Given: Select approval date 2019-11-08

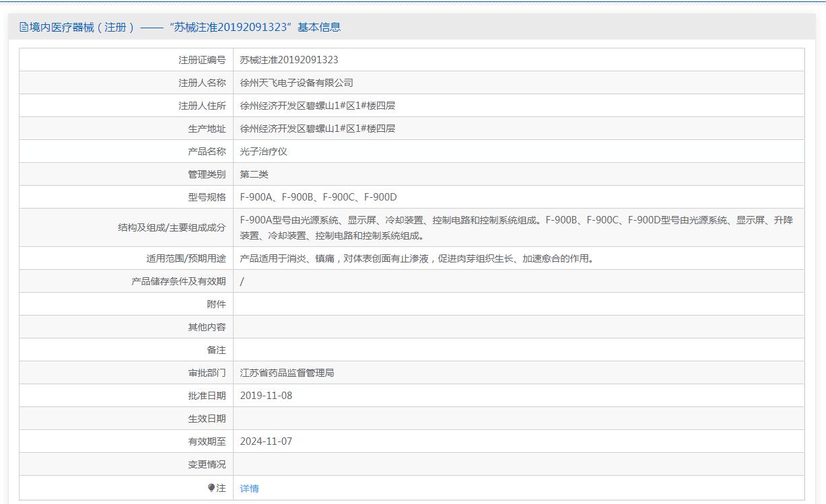Looking at the screenshot, I should tap(266, 396).
